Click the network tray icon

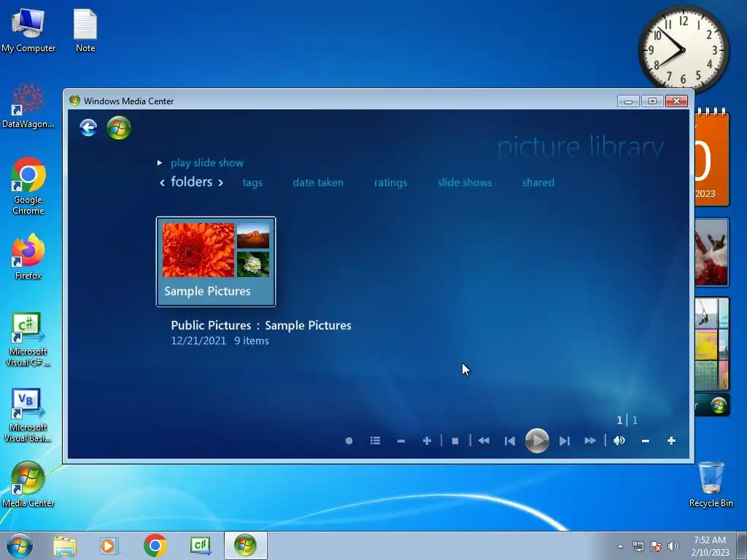point(638,546)
